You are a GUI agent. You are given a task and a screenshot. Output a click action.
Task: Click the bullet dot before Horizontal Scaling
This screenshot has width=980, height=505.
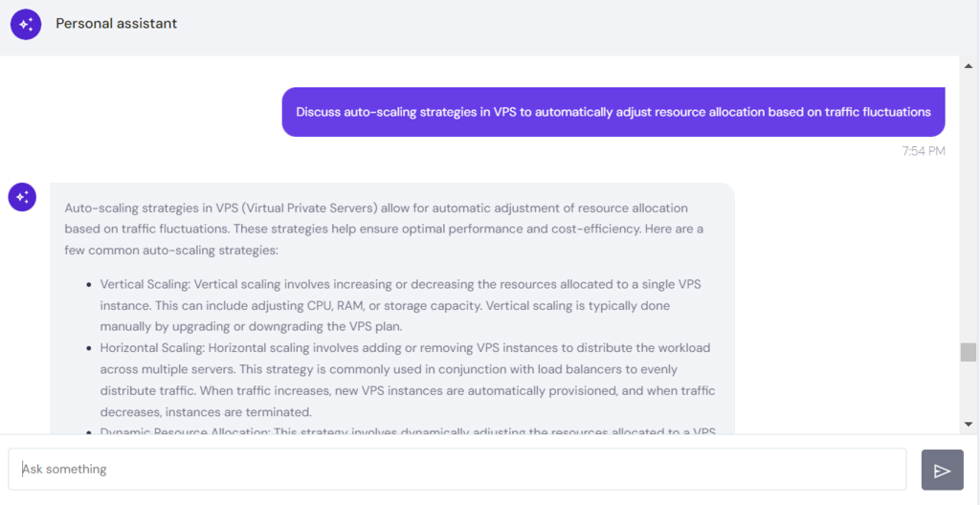tap(88, 348)
